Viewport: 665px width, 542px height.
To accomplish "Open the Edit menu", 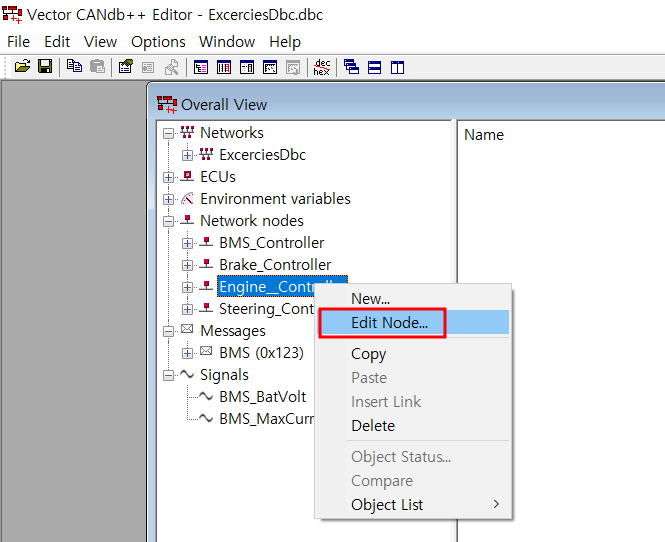I will pyautogui.click(x=57, y=42).
